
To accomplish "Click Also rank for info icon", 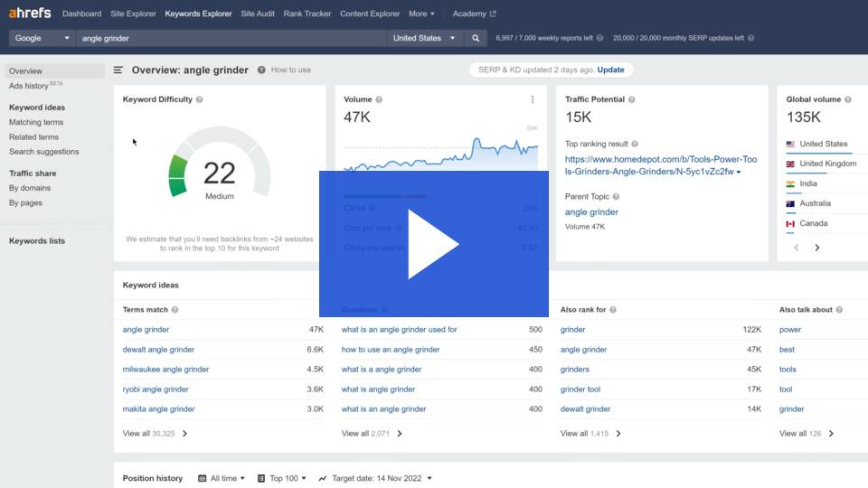I will point(613,310).
